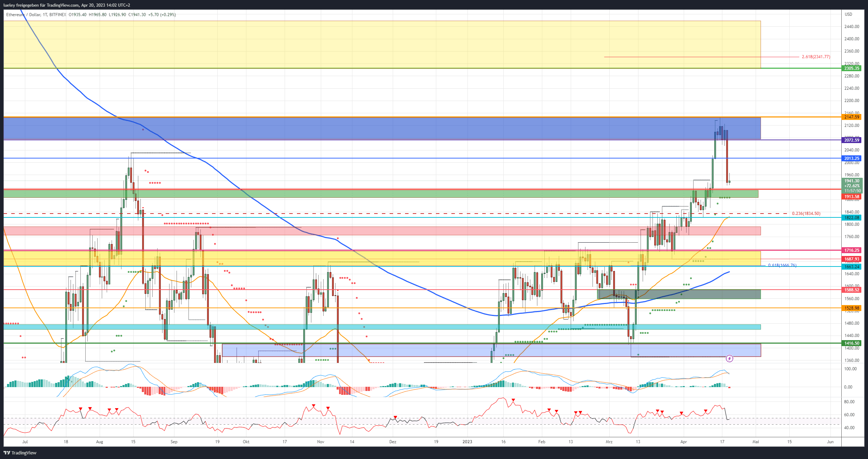The image size is (868, 459).
Task: Click the TradingView logo at bottom left
Action: click(20, 453)
